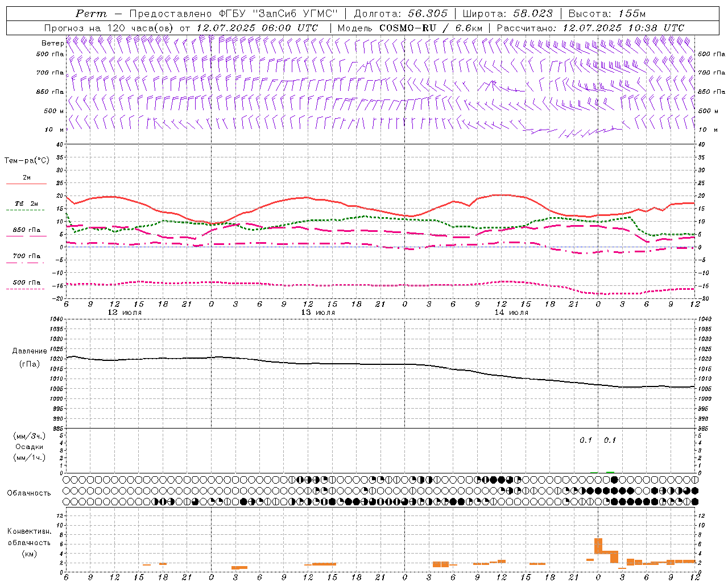The width and height of the screenshot is (728, 582).
Task: Click the 'Высота: 155м' elevation text
Action: 607,14
